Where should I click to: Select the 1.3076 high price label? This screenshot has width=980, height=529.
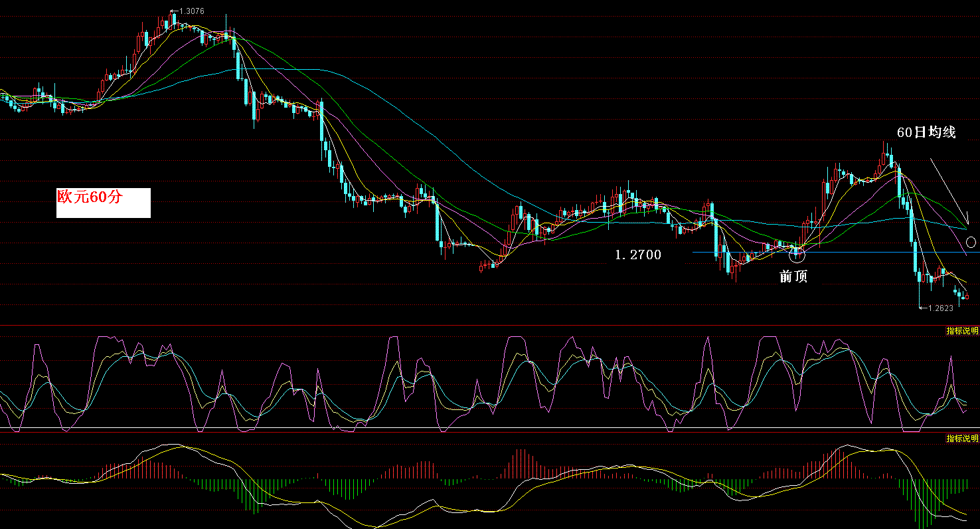(191, 11)
